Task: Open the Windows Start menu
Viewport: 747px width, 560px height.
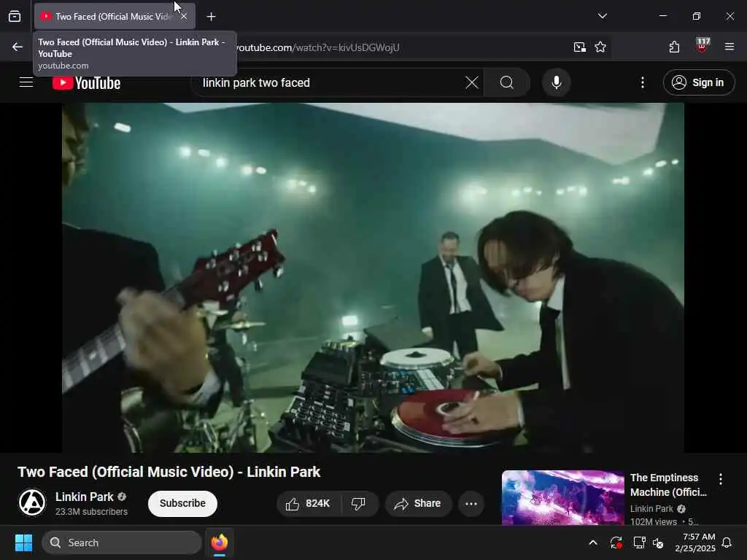Action: pyautogui.click(x=23, y=542)
